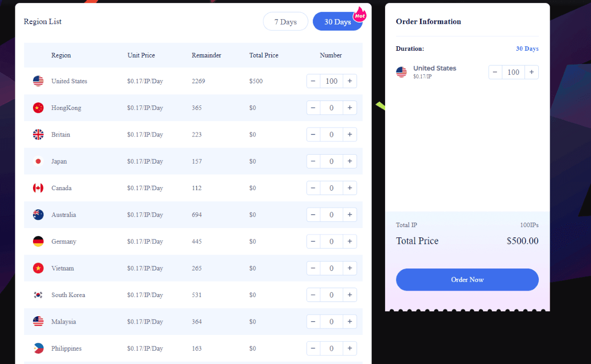Decrease South Korea IP number

(x=313, y=295)
